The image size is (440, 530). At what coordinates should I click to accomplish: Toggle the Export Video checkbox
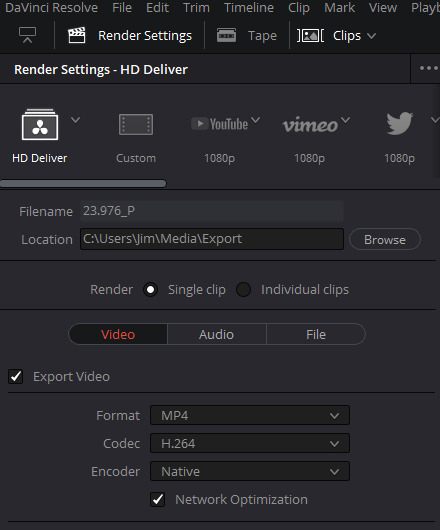[16, 377]
